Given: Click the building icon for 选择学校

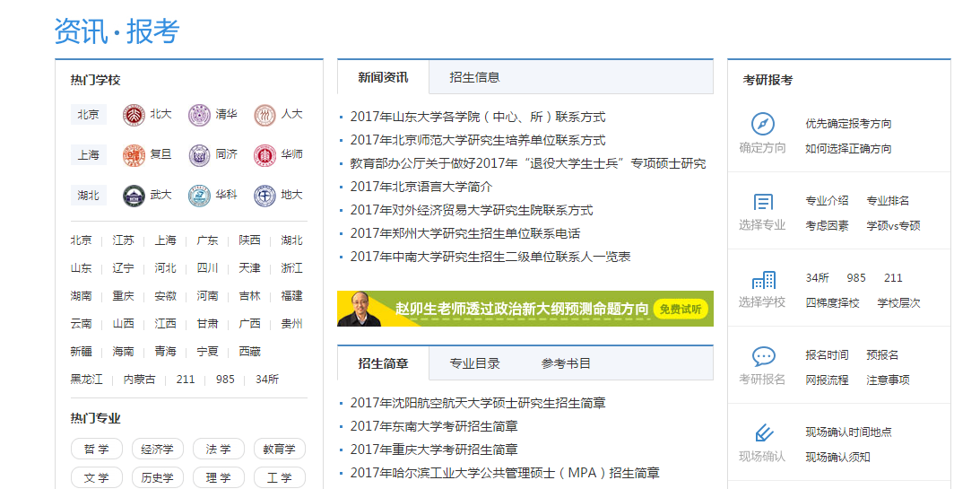Looking at the screenshot, I should tap(763, 280).
